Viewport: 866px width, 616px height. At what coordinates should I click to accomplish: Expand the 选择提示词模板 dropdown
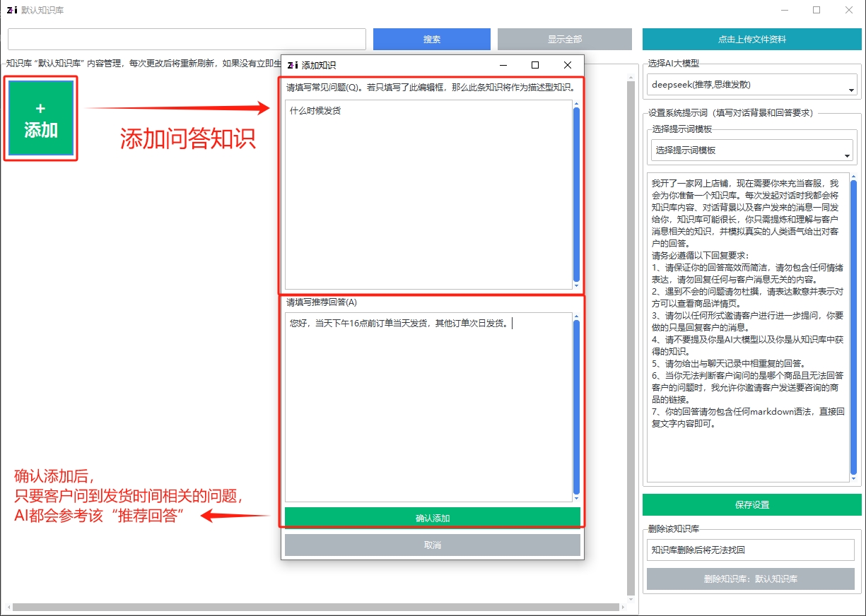pyautogui.click(x=751, y=150)
